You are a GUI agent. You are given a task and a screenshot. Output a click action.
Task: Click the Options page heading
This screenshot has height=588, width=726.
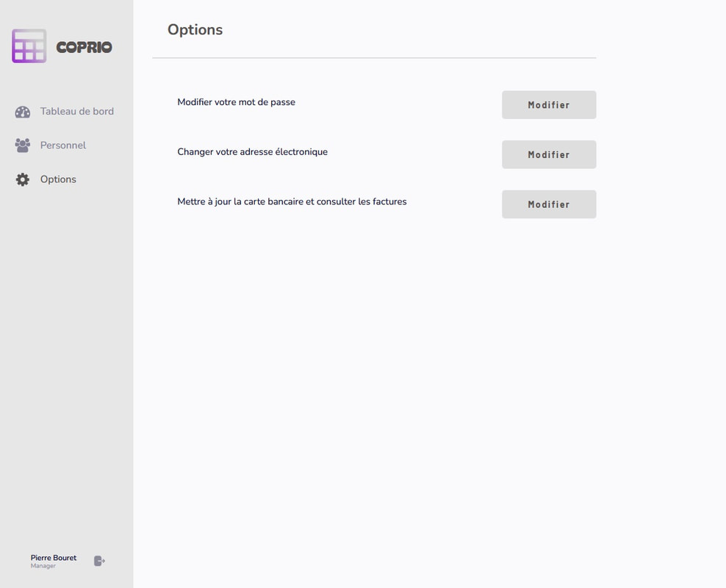195,30
